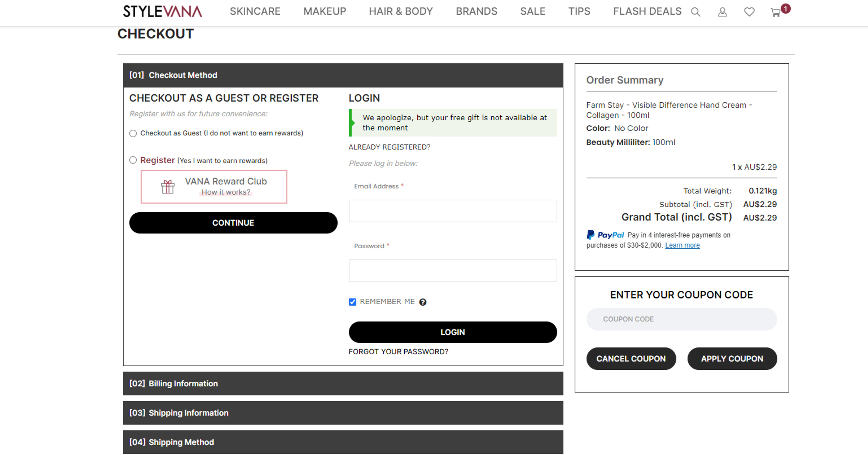Open the shopping cart icon
The width and height of the screenshot is (868, 455).
tap(776, 13)
